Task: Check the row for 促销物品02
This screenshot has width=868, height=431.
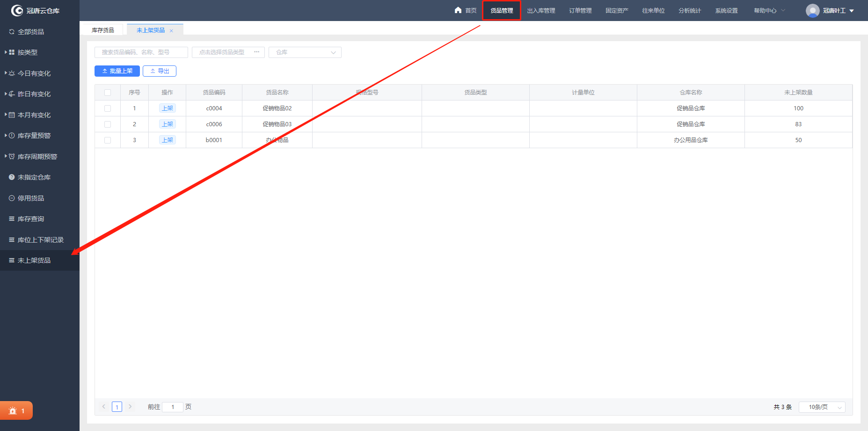Action: coord(108,108)
